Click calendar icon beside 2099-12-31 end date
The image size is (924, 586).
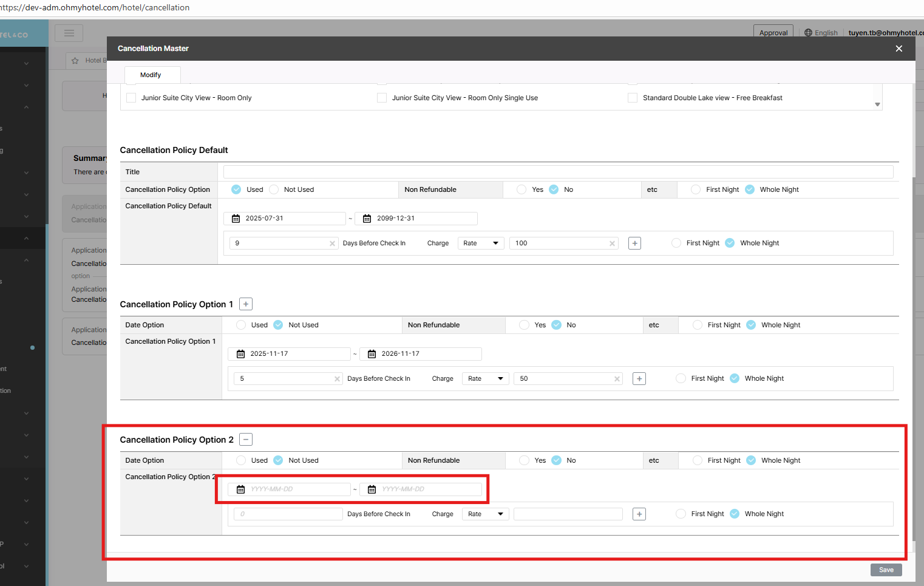click(x=367, y=219)
